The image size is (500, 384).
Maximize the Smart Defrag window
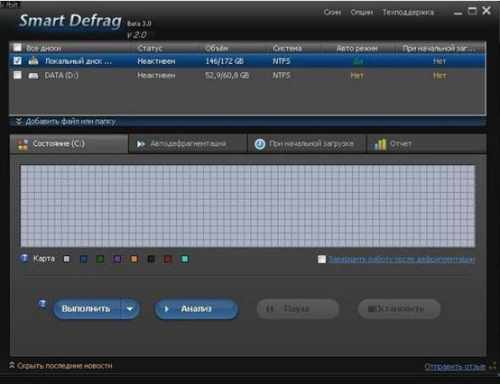pos(472,11)
